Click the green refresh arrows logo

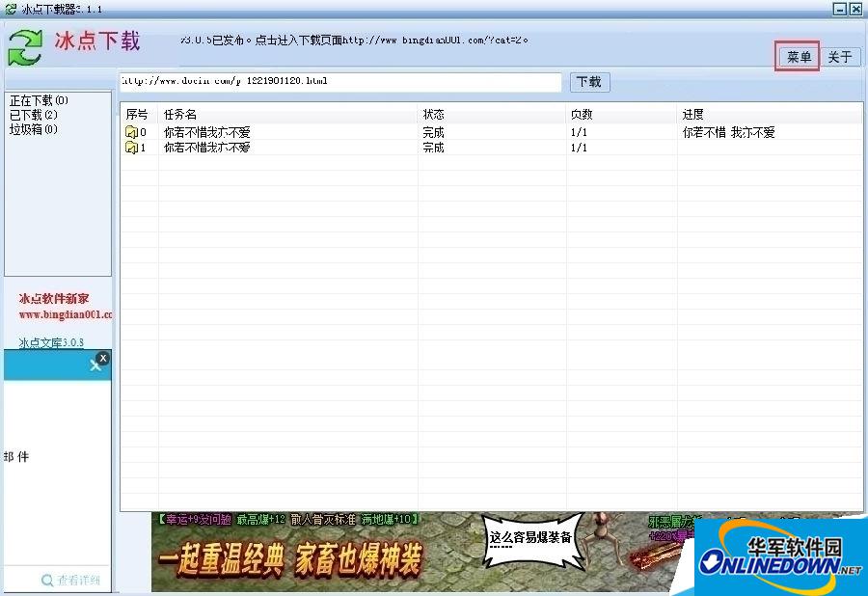(x=25, y=47)
